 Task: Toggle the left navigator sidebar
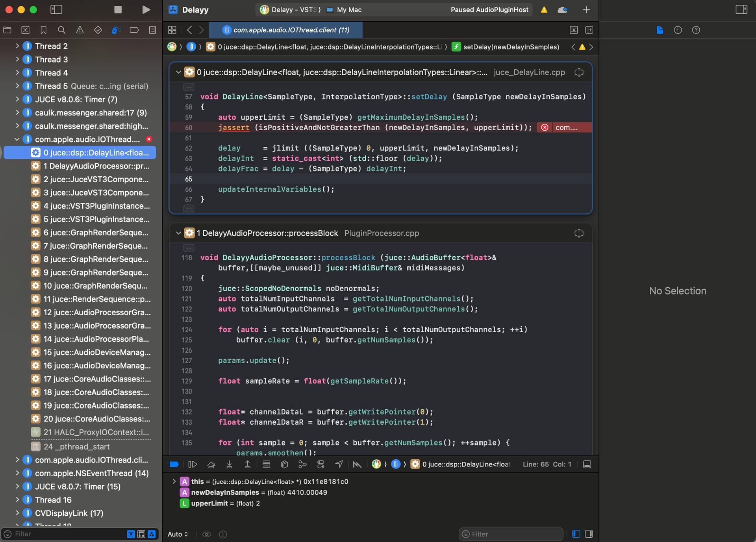pyautogui.click(x=56, y=9)
